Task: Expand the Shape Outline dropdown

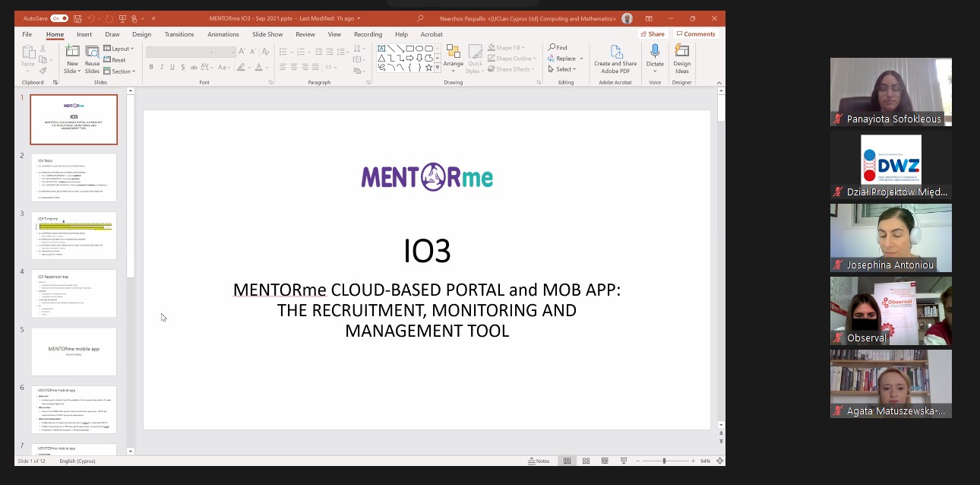Action: tap(513, 59)
